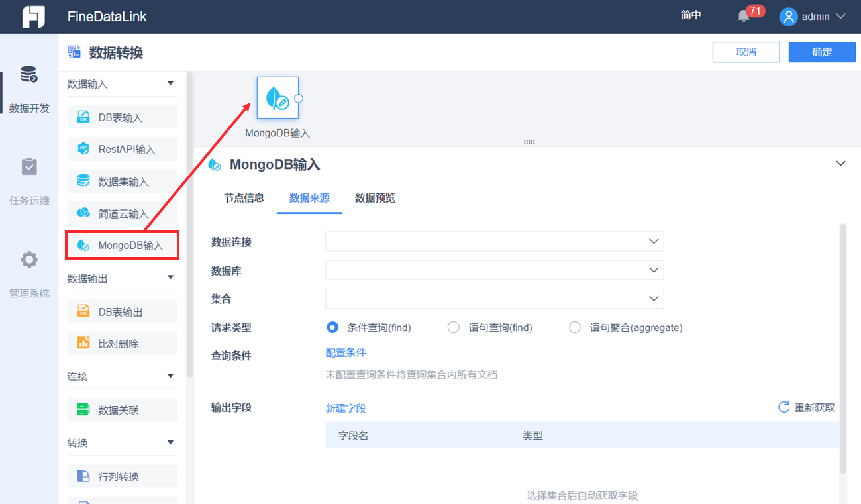Image resolution: width=861 pixels, height=504 pixels.
Task: Click the 数据转换 page title
Action: [117, 53]
